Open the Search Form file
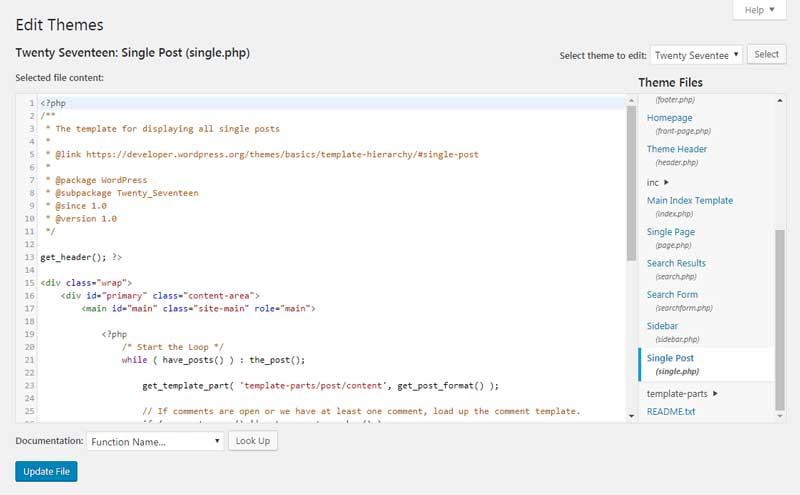800x495 pixels. click(672, 295)
